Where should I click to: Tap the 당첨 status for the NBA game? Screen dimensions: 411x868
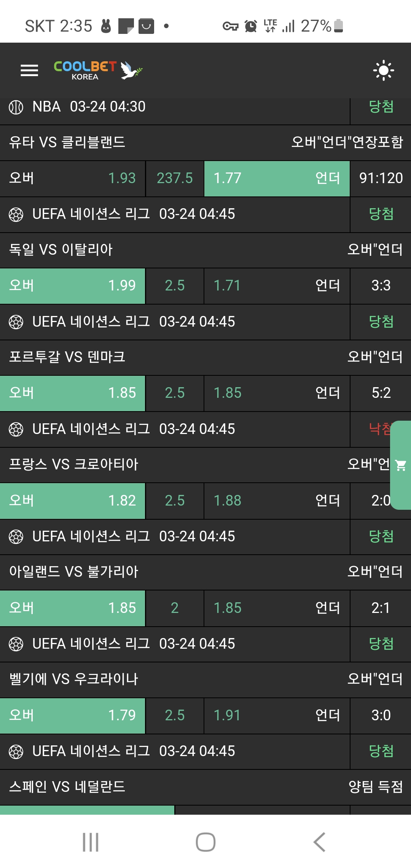(x=381, y=107)
